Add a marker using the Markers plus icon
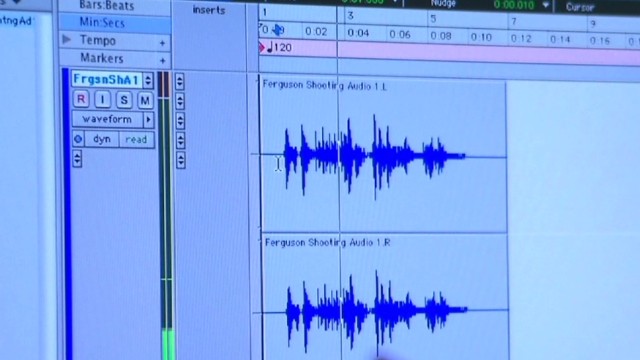 [162, 61]
